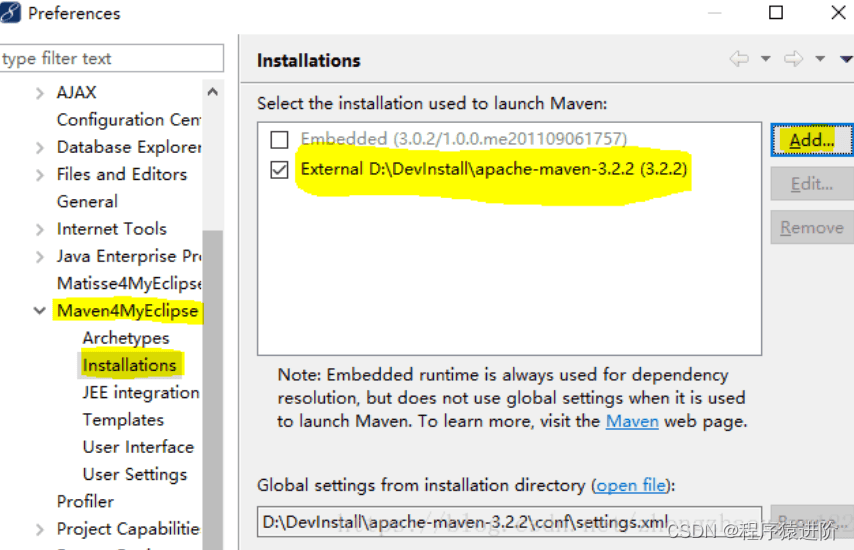854x550 pixels.
Task: Uncheck the External apache-maven-3.2.2 checkbox
Action: (279, 169)
